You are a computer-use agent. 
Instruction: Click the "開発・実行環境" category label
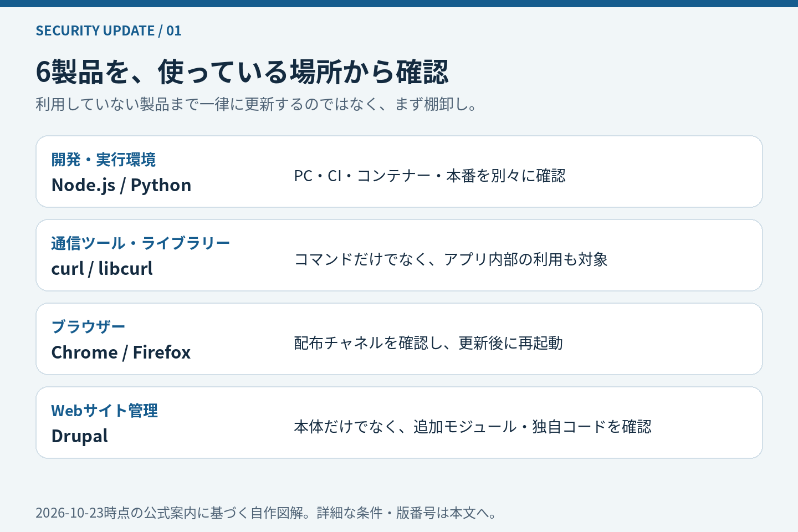104,160
